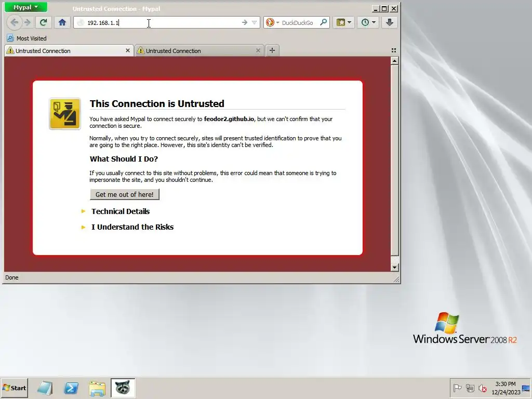
Task: Open the home page
Action: [62, 22]
